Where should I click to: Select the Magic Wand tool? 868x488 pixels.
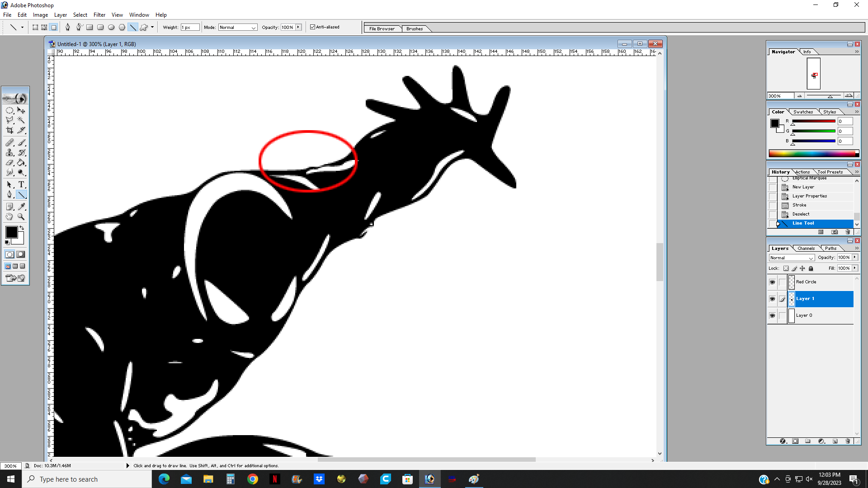coord(21,120)
